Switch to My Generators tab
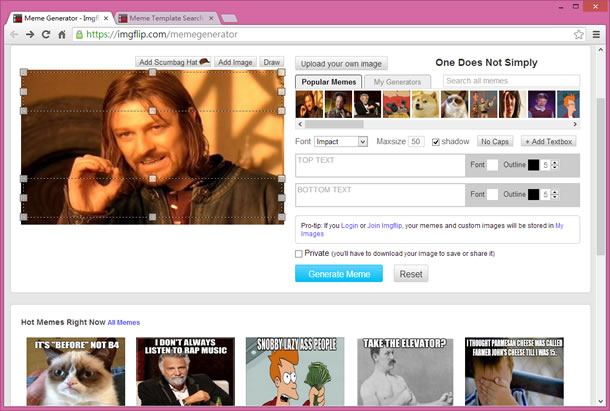The image size is (610, 411). tap(397, 82)
